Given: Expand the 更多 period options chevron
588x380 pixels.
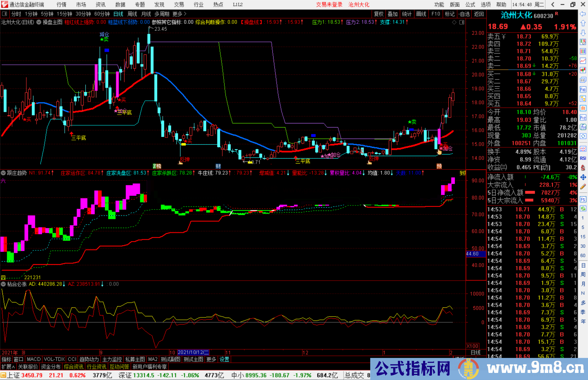Looking at the screenshot, I should 185,14.
